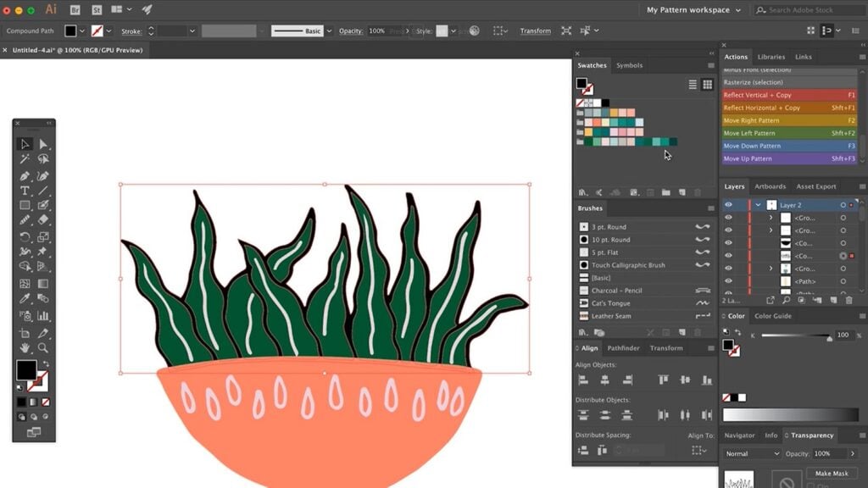The width and height of the screenshot is (868, 488).
Task: Click the grayscale color spectrum bar
Action: pyautogui.click(x=790, y=414)
